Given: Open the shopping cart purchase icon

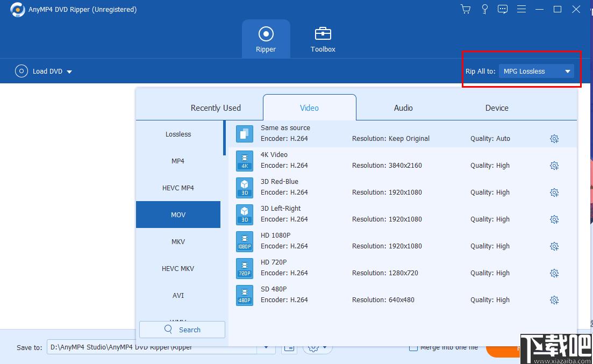Looking at the screenshot, I should (466, 9).
